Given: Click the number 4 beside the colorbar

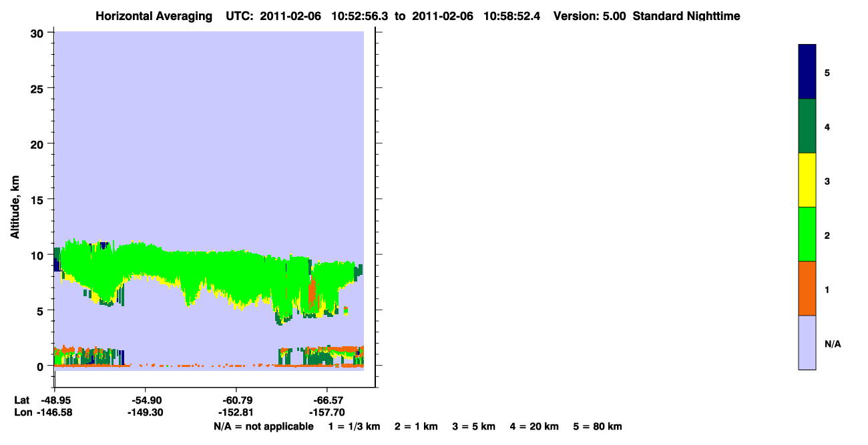Looking at the screenshot, I should coord(827,126).
